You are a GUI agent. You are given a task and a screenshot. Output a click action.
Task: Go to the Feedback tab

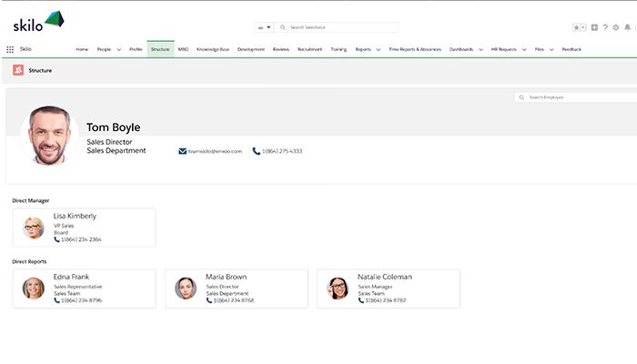(x=571, y=49)
